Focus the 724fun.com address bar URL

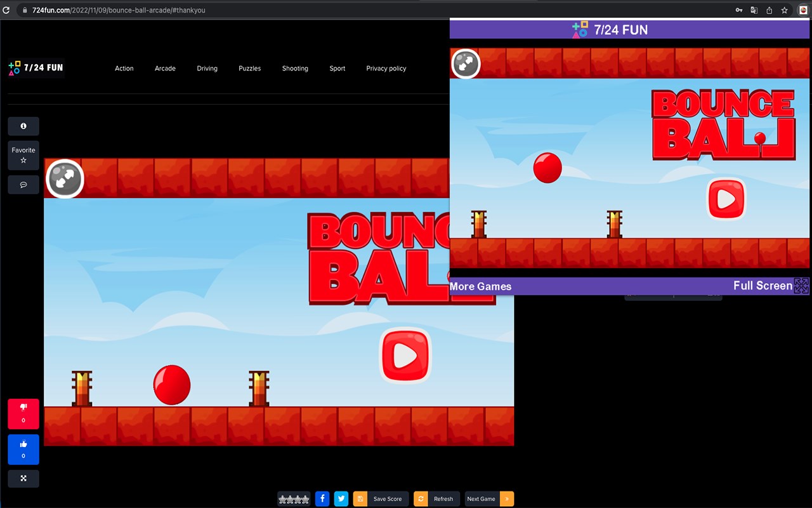pyautogui.click(x=119, y=10)
